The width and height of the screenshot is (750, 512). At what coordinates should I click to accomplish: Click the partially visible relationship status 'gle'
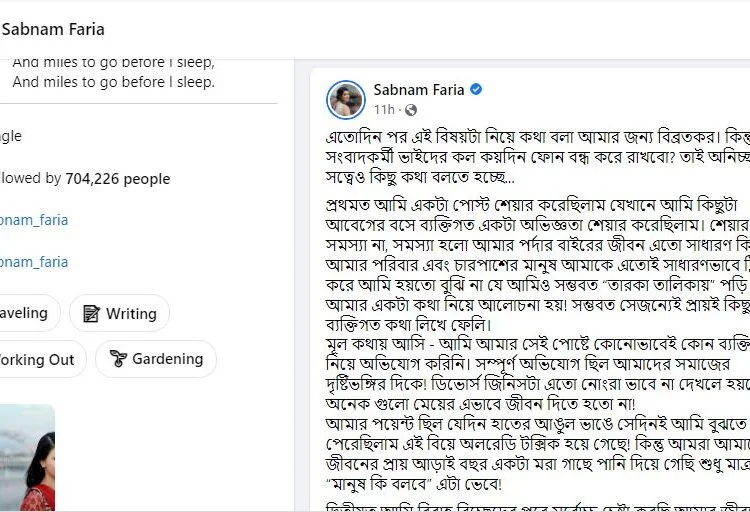tap(11, 136)
